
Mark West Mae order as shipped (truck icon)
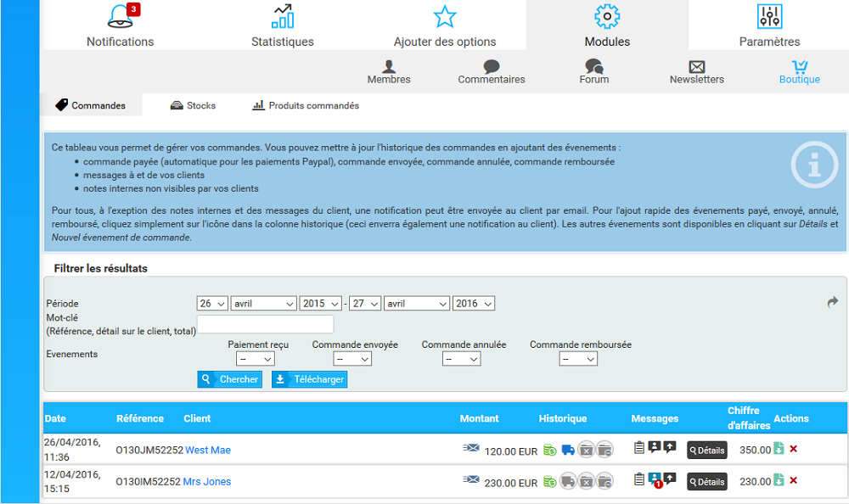568,450
